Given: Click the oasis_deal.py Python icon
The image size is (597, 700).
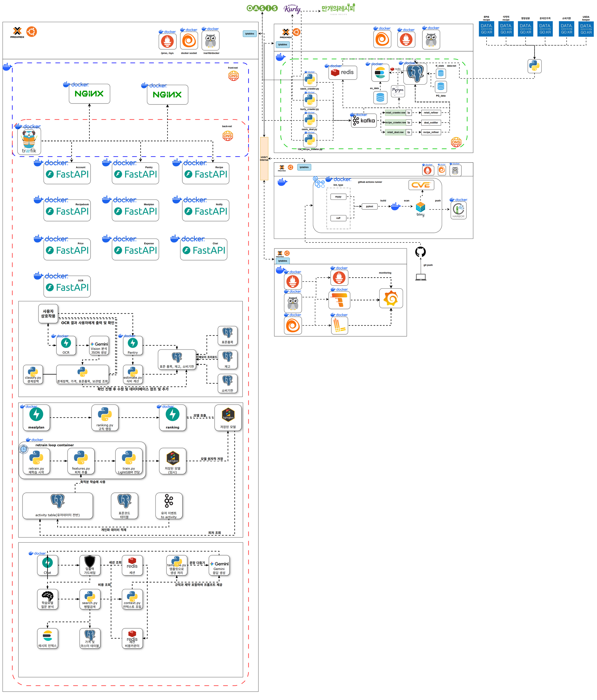Looking at the screenshot, I should (x=310, y=121).
